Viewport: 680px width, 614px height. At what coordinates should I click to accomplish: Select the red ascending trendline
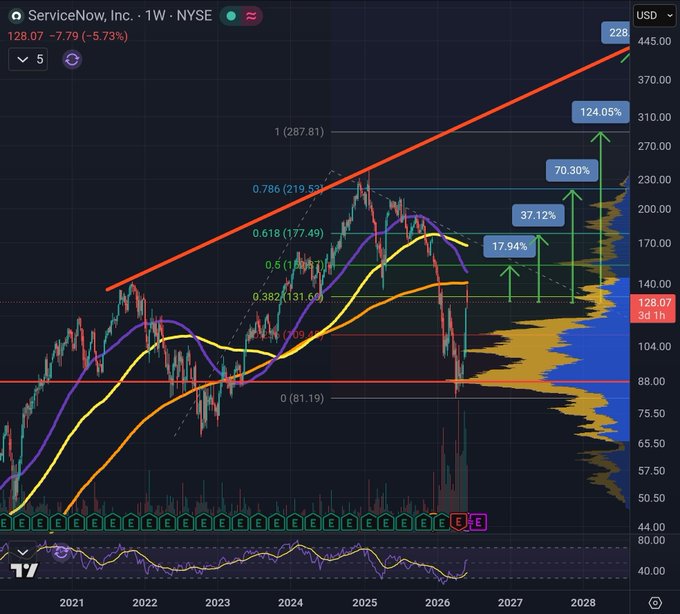(368, 168)
